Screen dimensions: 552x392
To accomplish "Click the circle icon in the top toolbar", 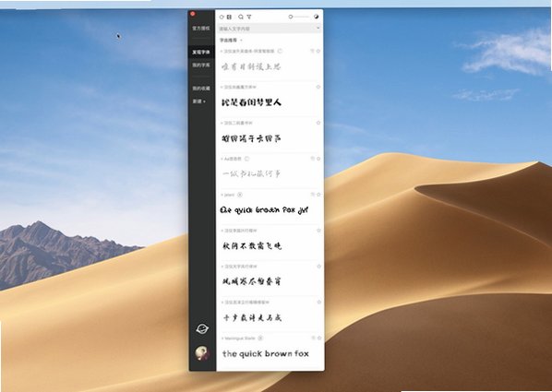I will coord(222,17).
